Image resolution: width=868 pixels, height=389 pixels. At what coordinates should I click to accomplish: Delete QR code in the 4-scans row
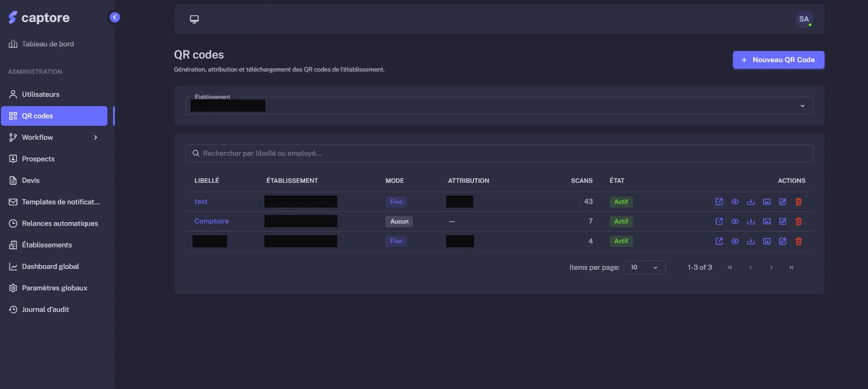pos(798,241)
